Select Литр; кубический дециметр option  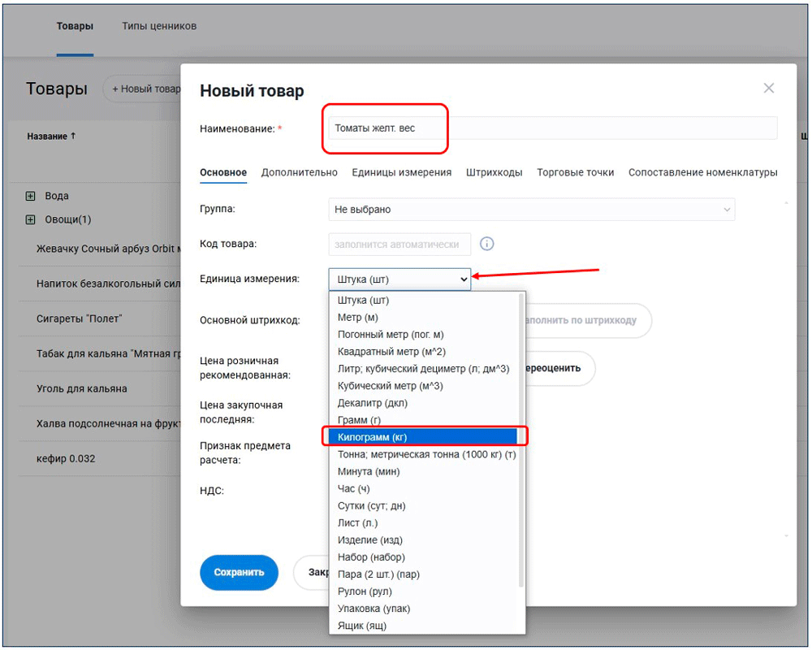point(422,369)
